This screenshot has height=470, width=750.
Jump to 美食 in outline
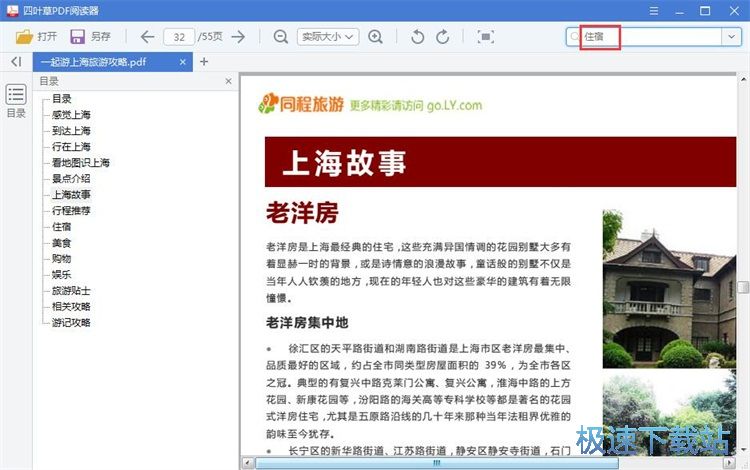coord(62,243)
